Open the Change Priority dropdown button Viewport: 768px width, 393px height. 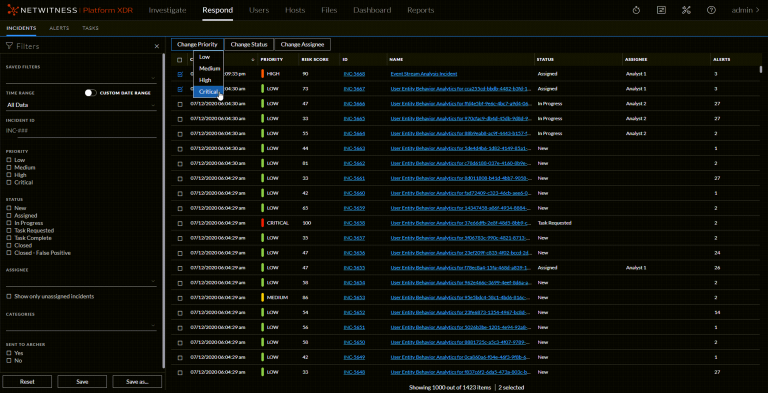197,45
